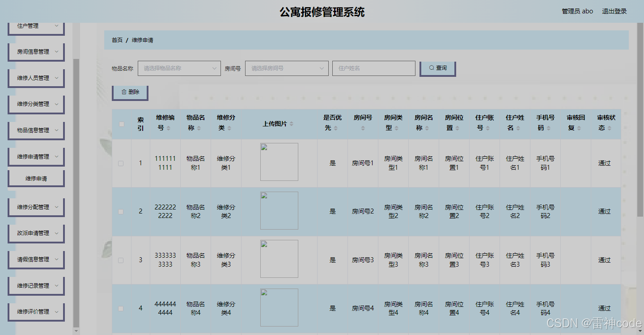Check the checkbox for row 1
This screenshot has height=335, width=644.
point(121,163)
